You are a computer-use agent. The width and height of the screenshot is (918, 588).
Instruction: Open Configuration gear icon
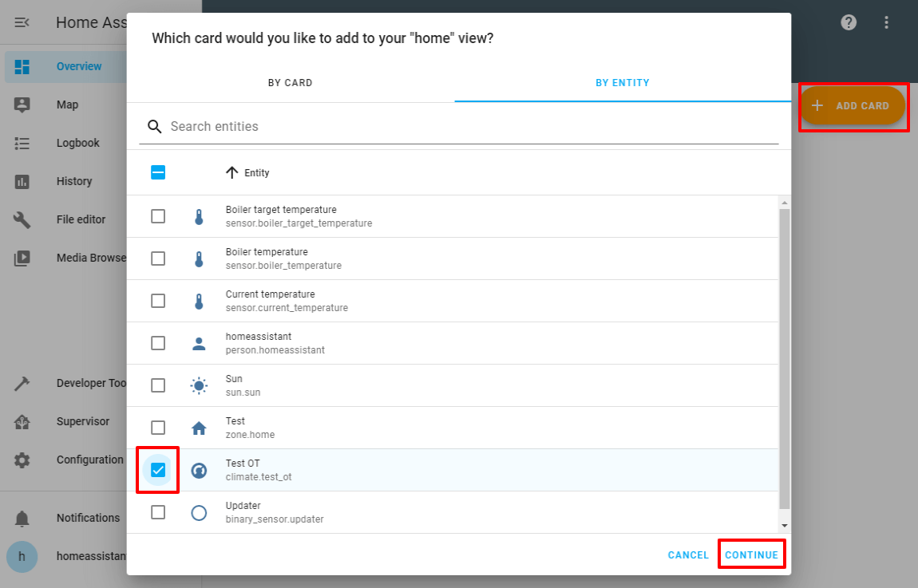tap(22, 460)
